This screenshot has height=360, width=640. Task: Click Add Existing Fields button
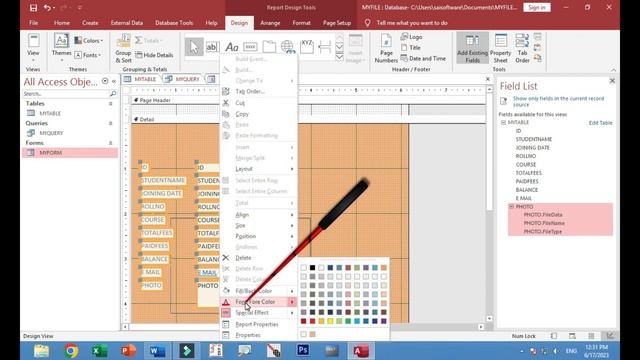tap(472, 48)
